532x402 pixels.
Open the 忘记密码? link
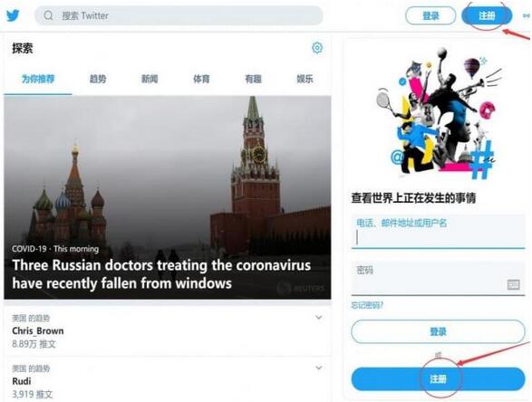click(367, 305)
